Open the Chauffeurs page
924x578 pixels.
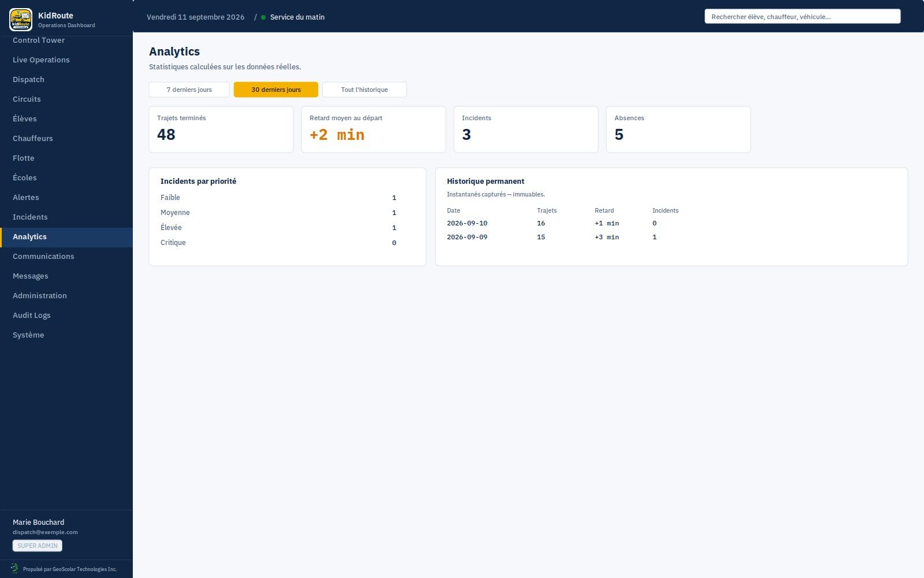[x=66, y=139]
